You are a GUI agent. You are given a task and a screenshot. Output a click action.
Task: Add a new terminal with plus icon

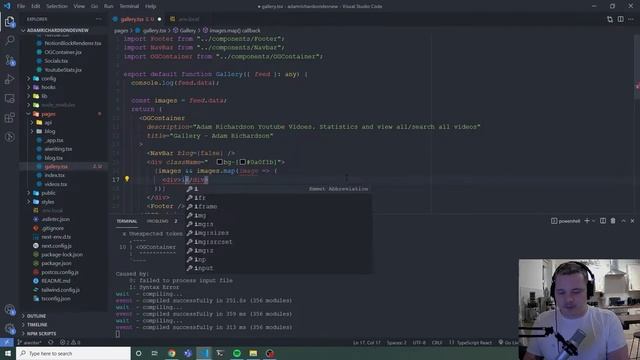pos(587,221)
